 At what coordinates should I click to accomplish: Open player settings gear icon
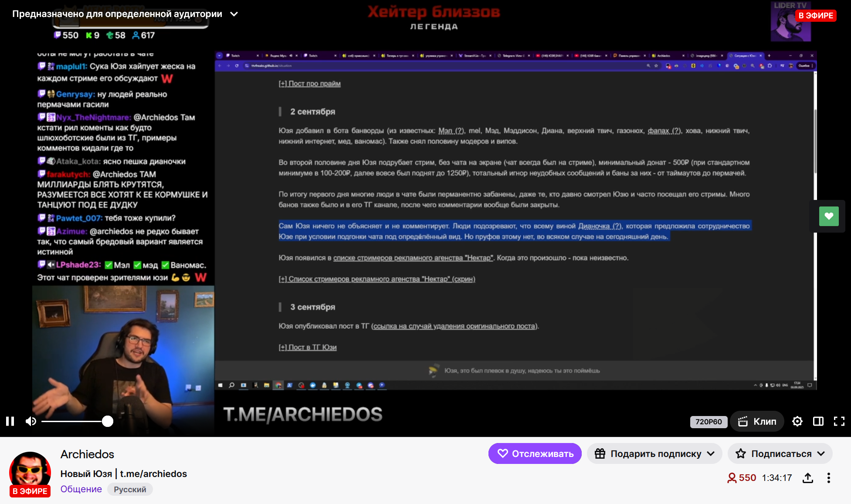click(x=797, y=421)
